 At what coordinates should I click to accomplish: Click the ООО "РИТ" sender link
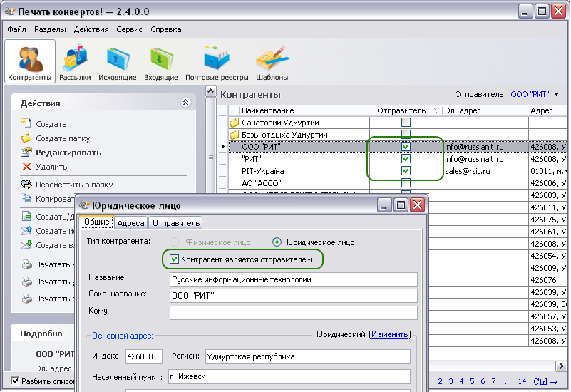530,94
